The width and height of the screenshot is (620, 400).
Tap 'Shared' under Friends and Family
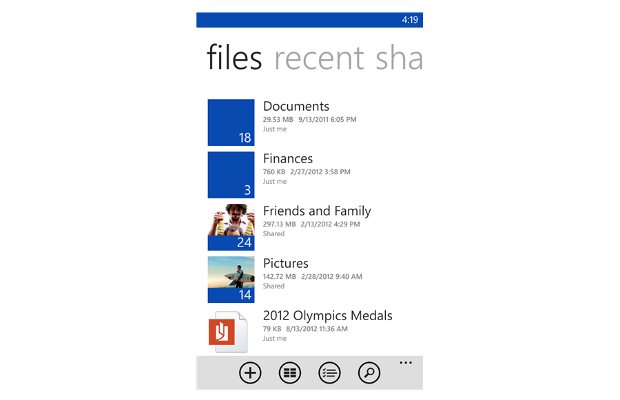(274, 234)
